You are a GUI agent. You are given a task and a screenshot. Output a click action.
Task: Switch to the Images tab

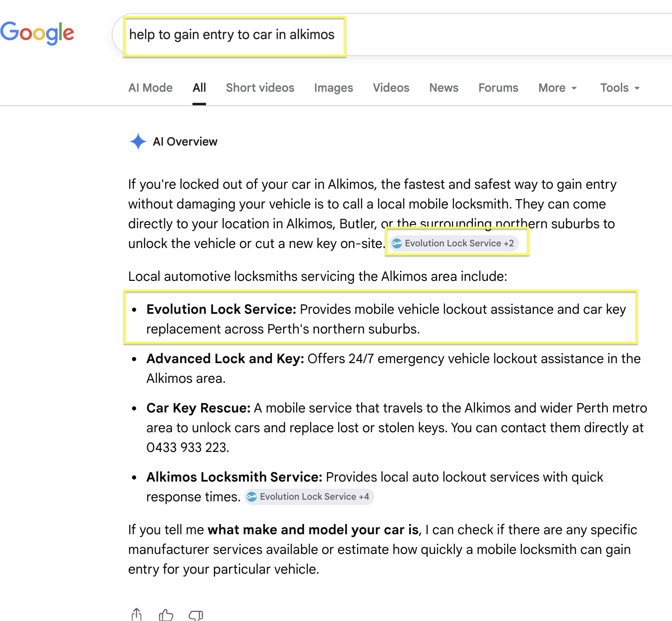pos(334,88)
